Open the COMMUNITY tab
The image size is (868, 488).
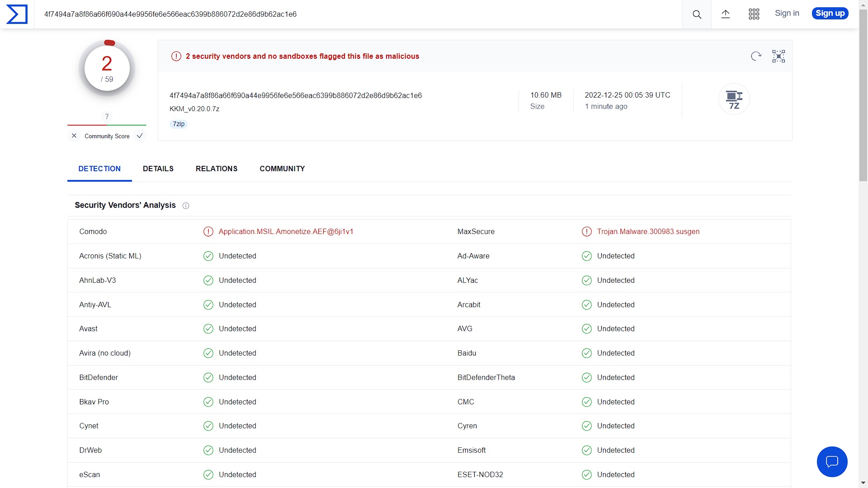pos(282,169)
